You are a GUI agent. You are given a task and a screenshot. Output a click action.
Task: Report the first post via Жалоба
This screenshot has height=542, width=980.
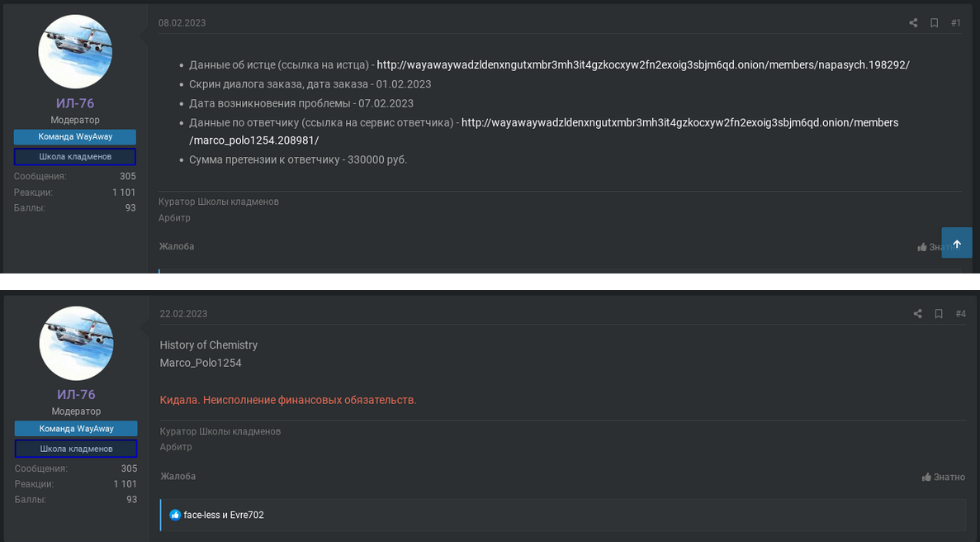[x=177, y=246]
